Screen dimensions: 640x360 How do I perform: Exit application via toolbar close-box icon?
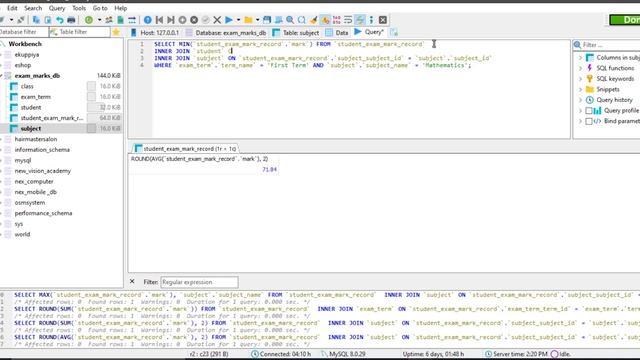click(382, 20)
